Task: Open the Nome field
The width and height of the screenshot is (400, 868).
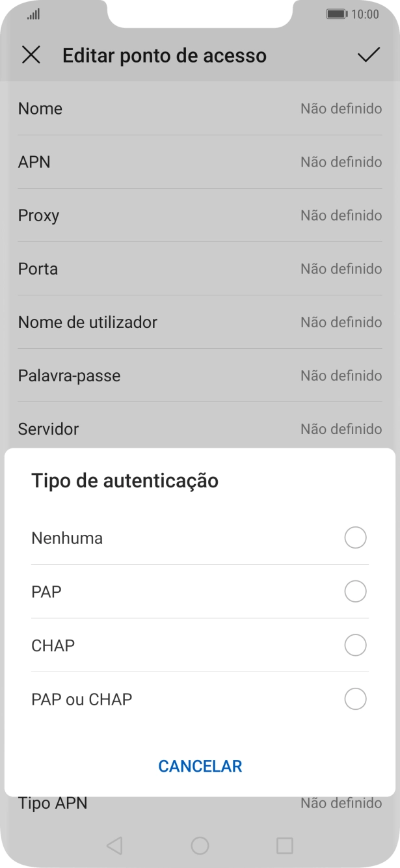Action: point(200,109)
